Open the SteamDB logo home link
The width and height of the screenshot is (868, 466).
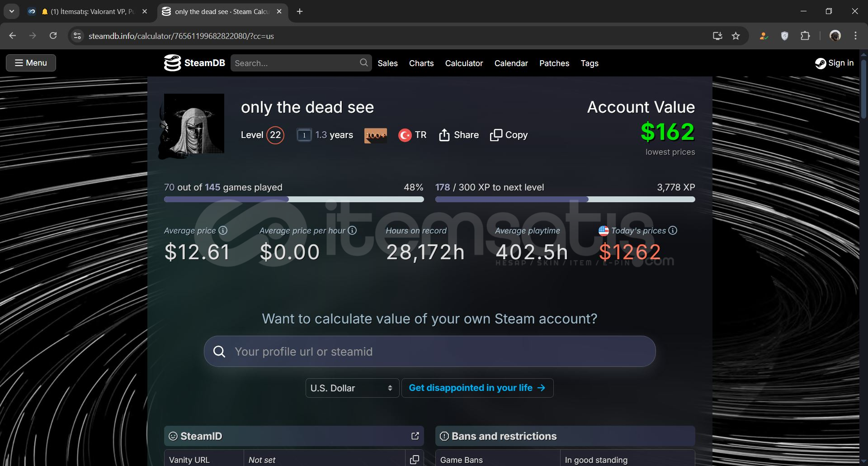[x=194, y=63]
